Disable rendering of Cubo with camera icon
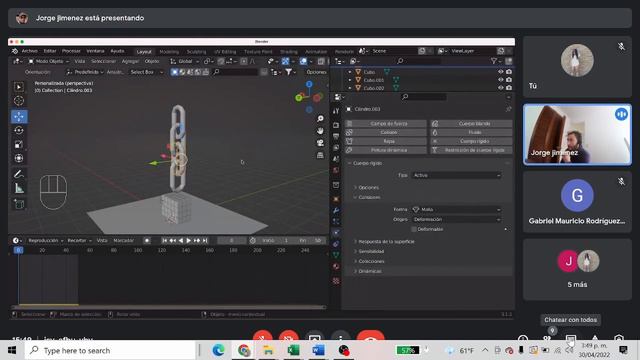Image resolution: width=640 pixels, height=360 pixels. [509, 72]
